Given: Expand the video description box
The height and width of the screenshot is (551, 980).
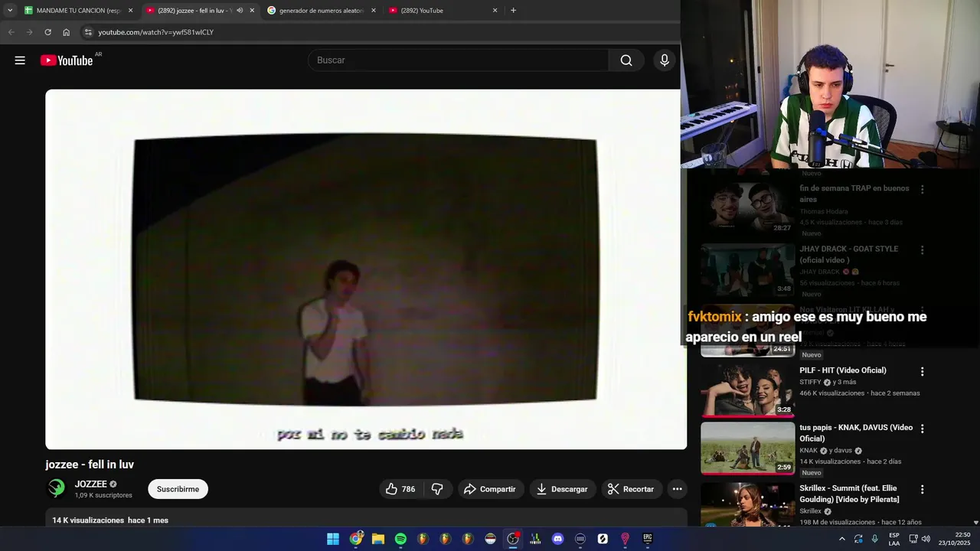Looking at the screenshot, I should pyautogui.click(x=366, y=517).
